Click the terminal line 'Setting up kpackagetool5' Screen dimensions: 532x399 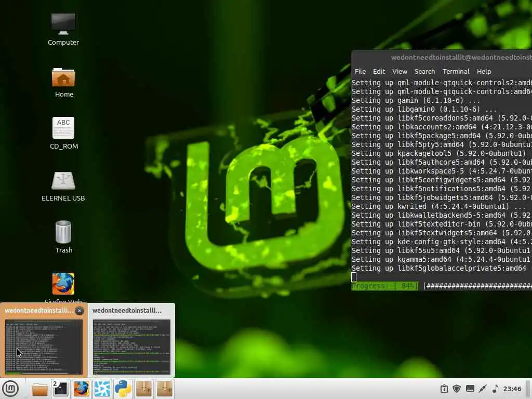click(438, 153)
